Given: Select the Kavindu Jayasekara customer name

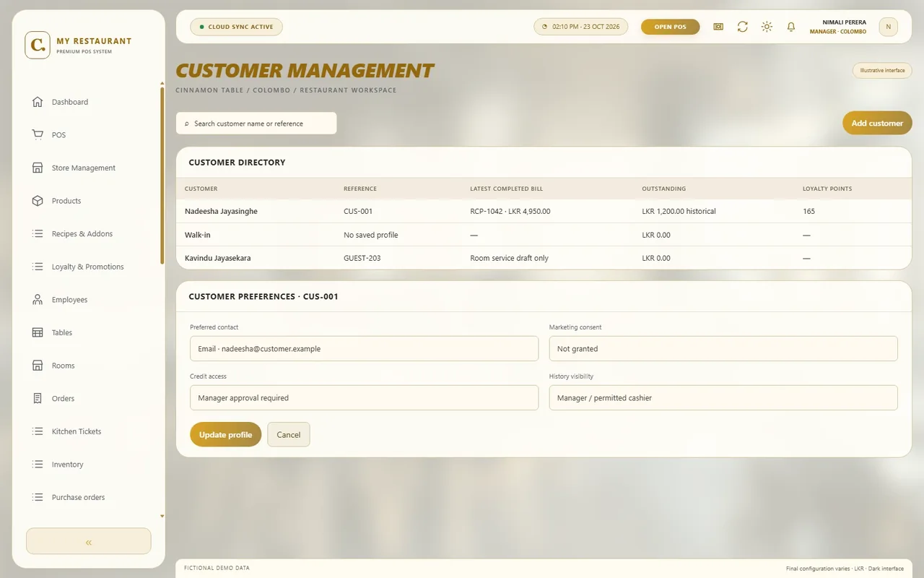Looking at the screenshot, I should (x=218, y=258).
